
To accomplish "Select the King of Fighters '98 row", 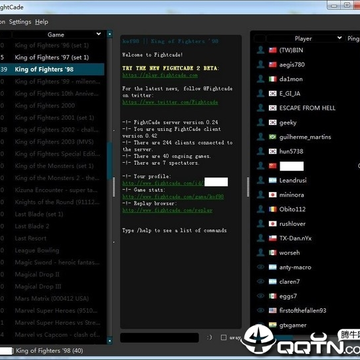I will coord(52,69).
